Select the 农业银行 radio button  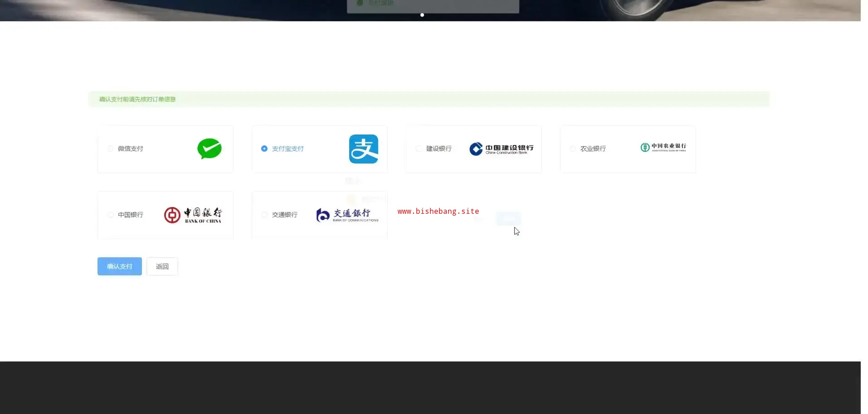(573, 149)
